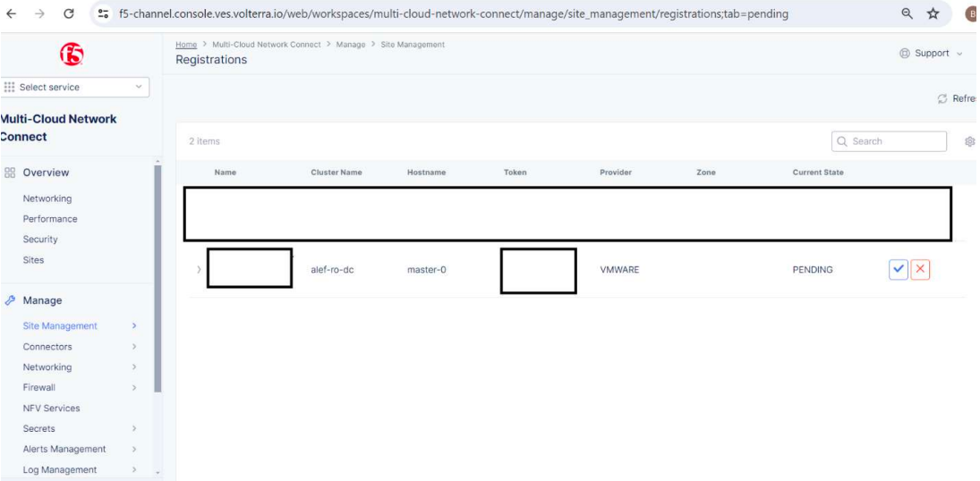This screenshot has height=481, width=980.
Task: Expand the Firewall submenu arrow
Action: point(134,388)
